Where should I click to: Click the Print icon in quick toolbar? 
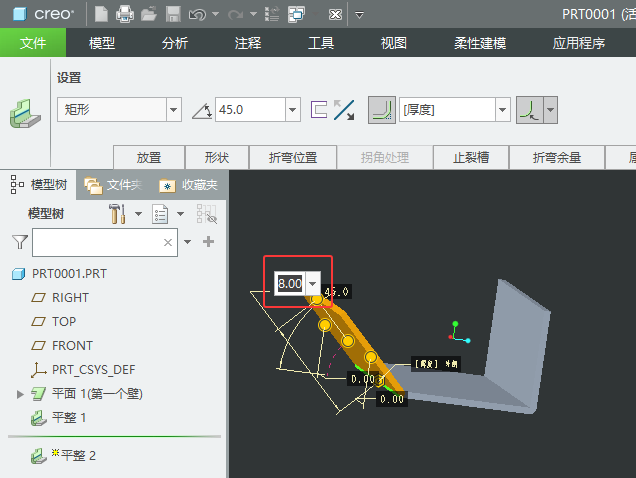(125, 15)
